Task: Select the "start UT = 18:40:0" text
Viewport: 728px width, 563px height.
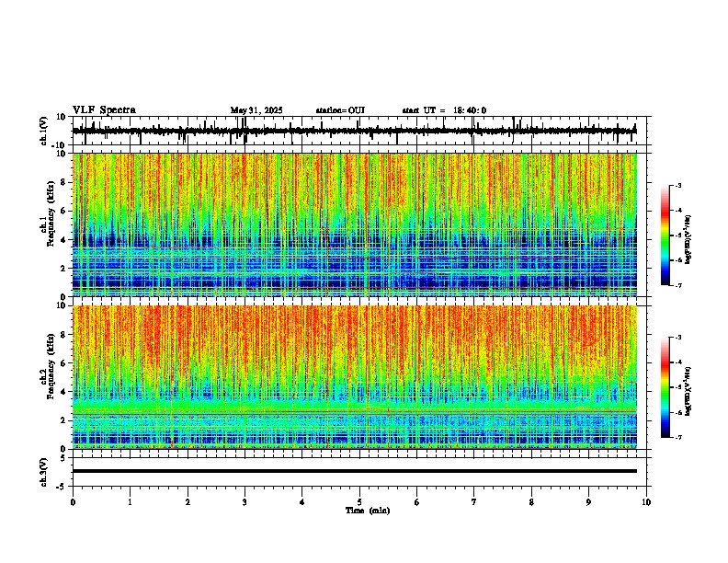Action: (x=444, y=110)
